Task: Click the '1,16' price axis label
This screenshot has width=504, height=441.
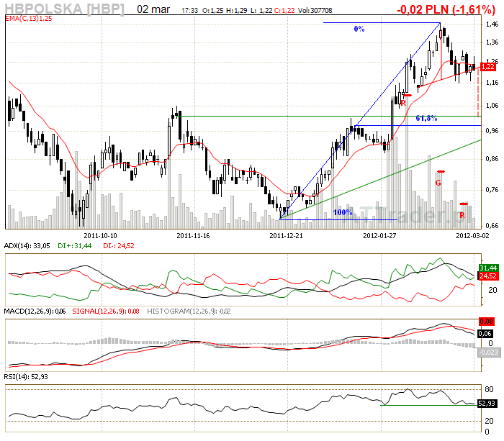Action: click(492, 83)
